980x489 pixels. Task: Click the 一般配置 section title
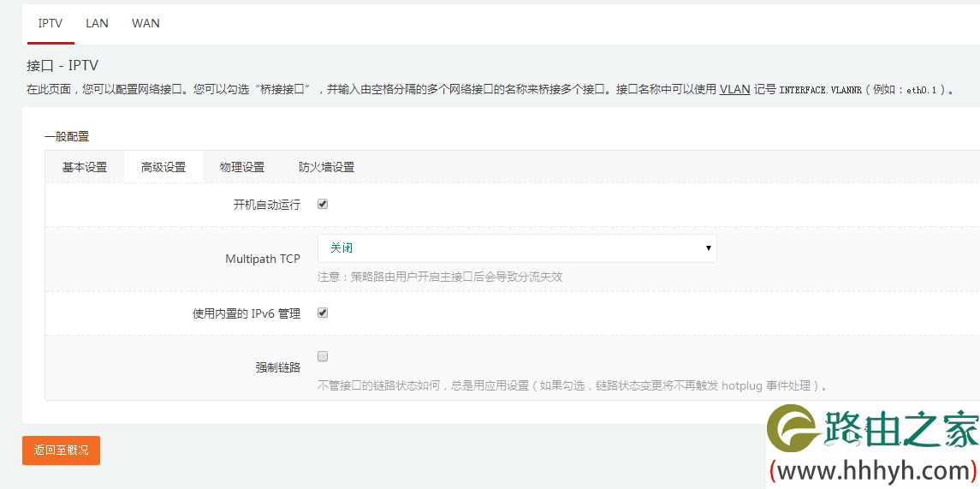pos(67,136)
